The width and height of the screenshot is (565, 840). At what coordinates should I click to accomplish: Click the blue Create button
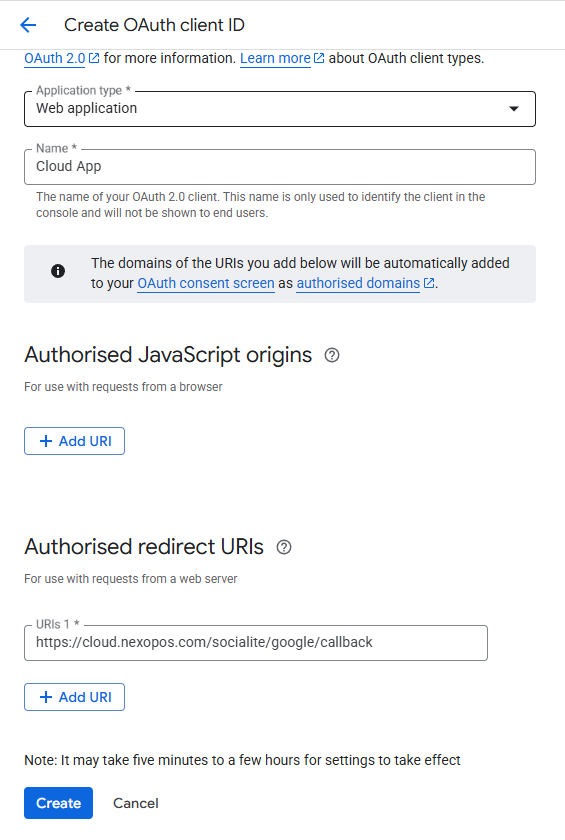[x=58, y=803]
